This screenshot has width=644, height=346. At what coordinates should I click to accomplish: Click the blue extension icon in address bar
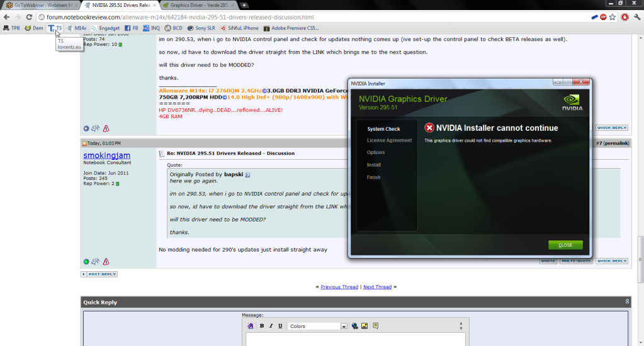[x=594, y=17]
